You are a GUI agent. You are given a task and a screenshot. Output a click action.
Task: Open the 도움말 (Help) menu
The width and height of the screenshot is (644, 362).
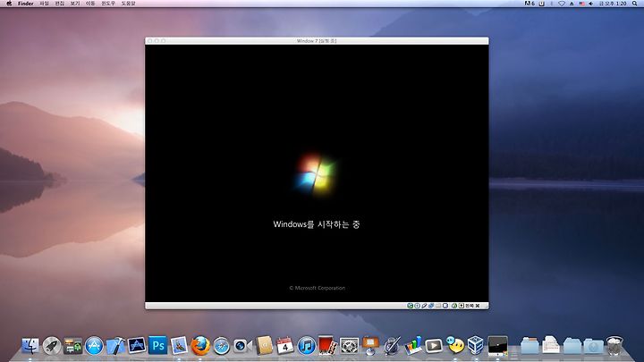click(x=128, y=4)
